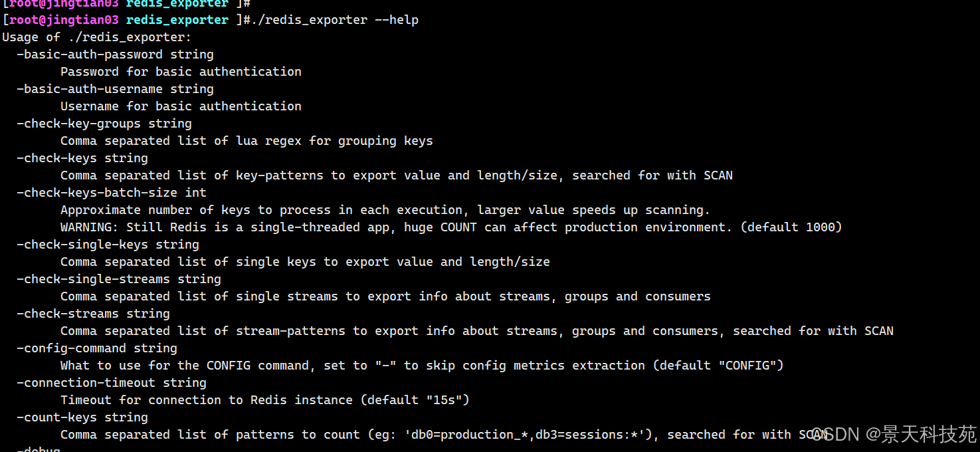Click the "Usage of ./redis_exporter:" line
Screen dimensions: 980x452
pos(97,37)
